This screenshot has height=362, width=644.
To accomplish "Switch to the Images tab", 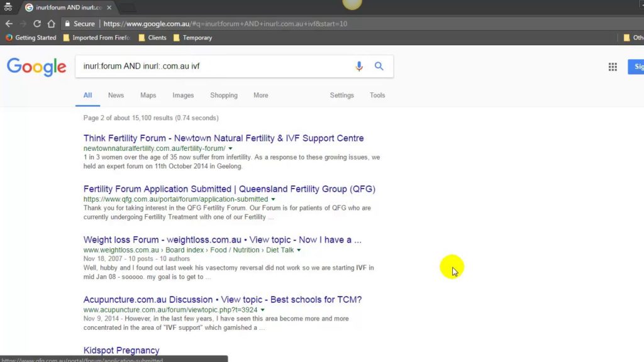I will [x=183, y=96].
